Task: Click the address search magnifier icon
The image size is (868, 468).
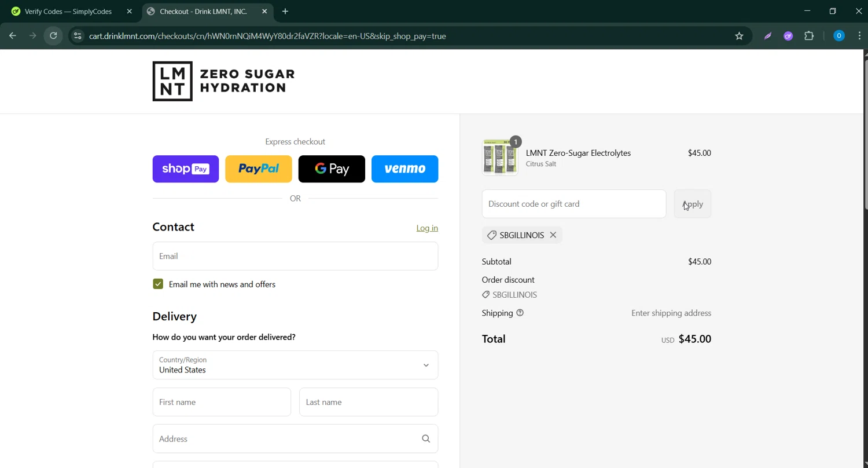Action: click(426, 439)
